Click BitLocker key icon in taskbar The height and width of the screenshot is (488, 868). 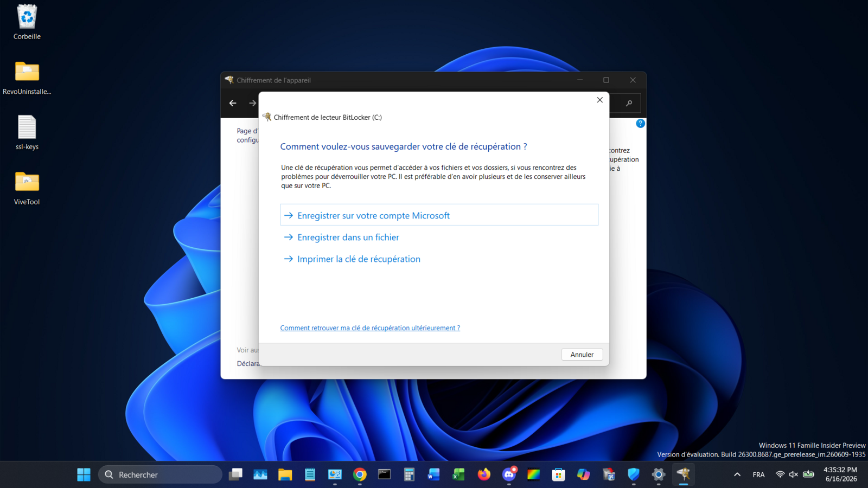684,474
